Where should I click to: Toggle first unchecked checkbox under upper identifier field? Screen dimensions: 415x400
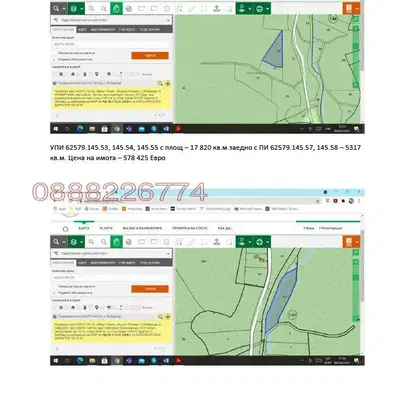[55, 53]
